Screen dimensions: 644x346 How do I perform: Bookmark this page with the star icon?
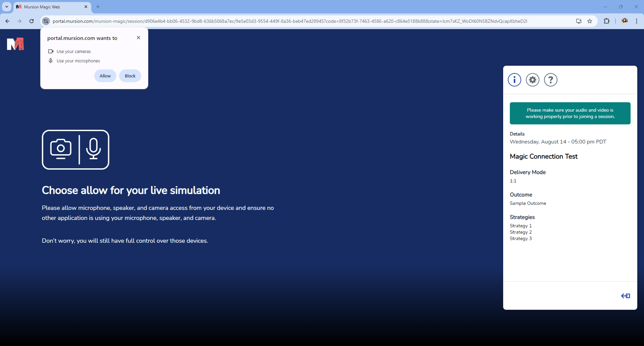[x=590, y=21]
